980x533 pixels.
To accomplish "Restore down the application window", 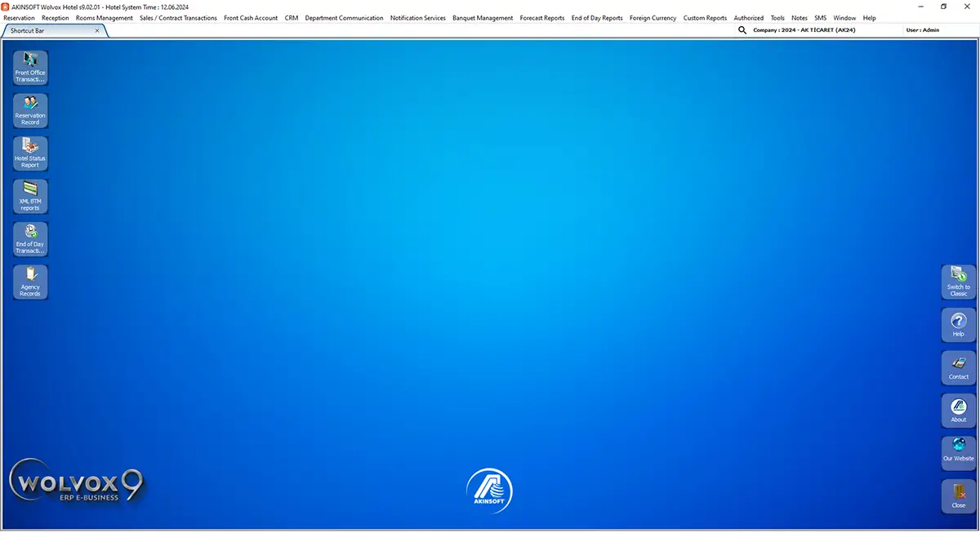I will click(x=944, y=7).
